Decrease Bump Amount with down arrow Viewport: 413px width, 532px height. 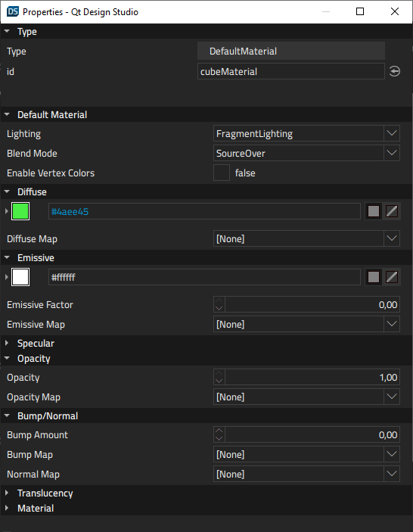click(219, 439)
